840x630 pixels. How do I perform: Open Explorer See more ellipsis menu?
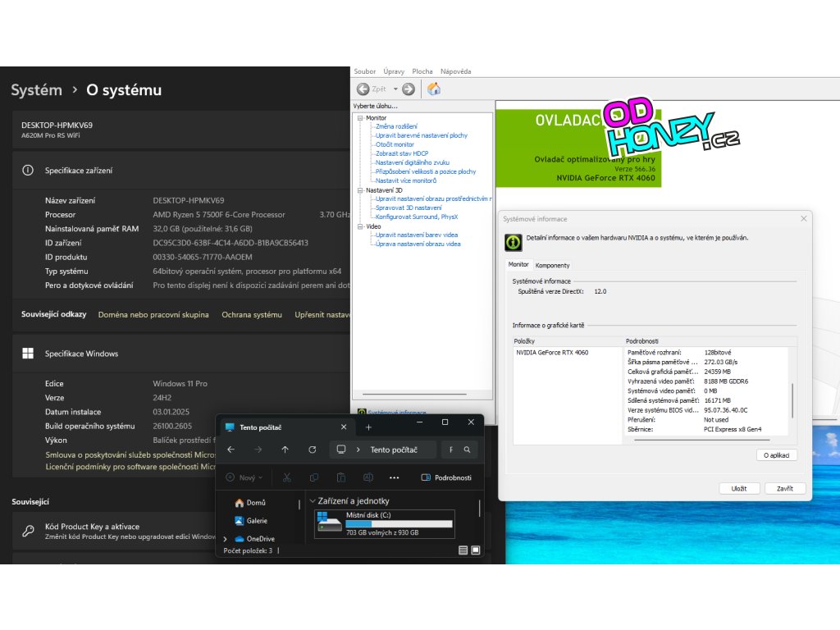395,477
